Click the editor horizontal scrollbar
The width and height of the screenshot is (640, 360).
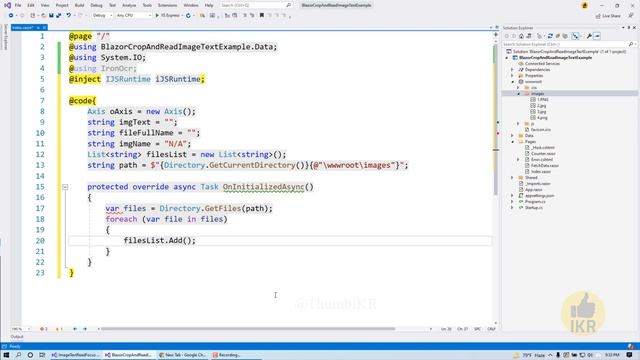click(x=248, y=329)
